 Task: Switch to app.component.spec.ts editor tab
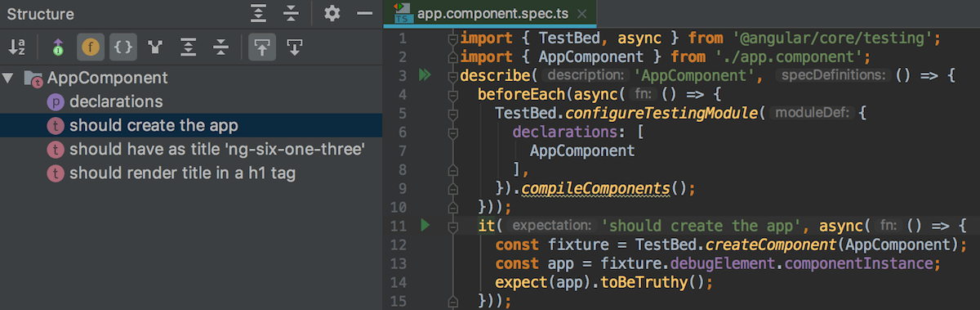click(491, 13)
